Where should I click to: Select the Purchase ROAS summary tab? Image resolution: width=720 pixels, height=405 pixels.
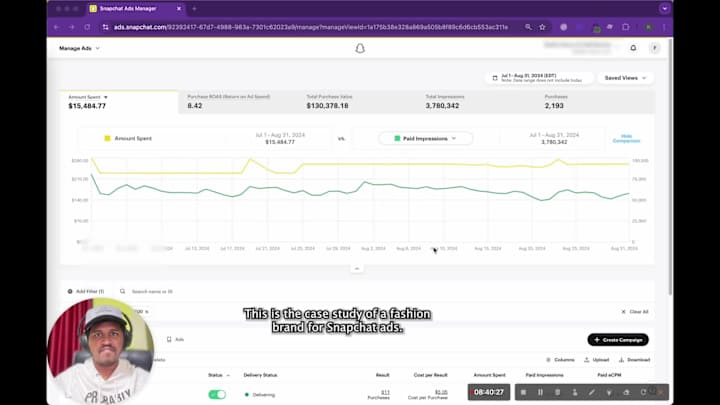coord(238,101)
